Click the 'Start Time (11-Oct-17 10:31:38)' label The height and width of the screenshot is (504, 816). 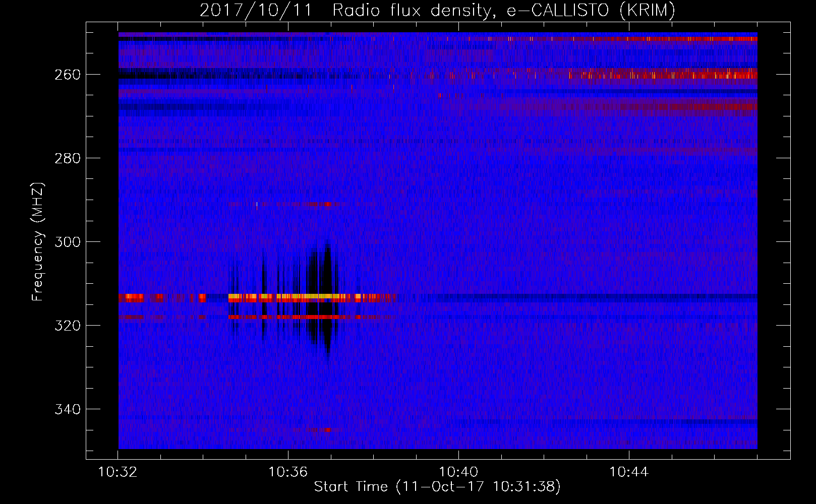437,487
